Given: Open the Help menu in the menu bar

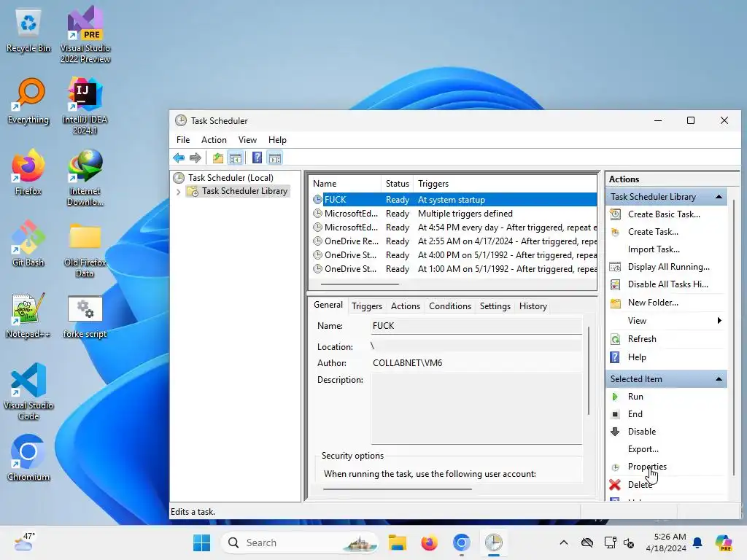Looking at the screenshot, I should point(277,140).
